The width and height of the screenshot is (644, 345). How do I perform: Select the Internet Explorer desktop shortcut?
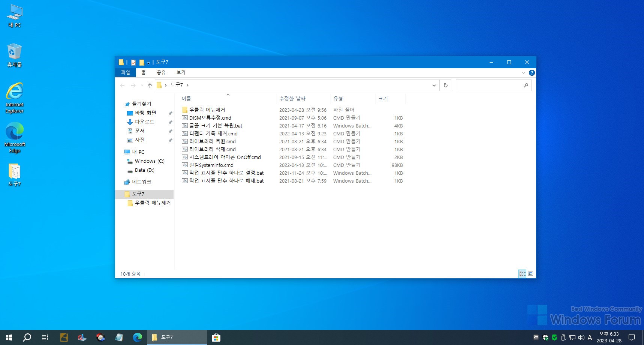[x=15, y=97]
